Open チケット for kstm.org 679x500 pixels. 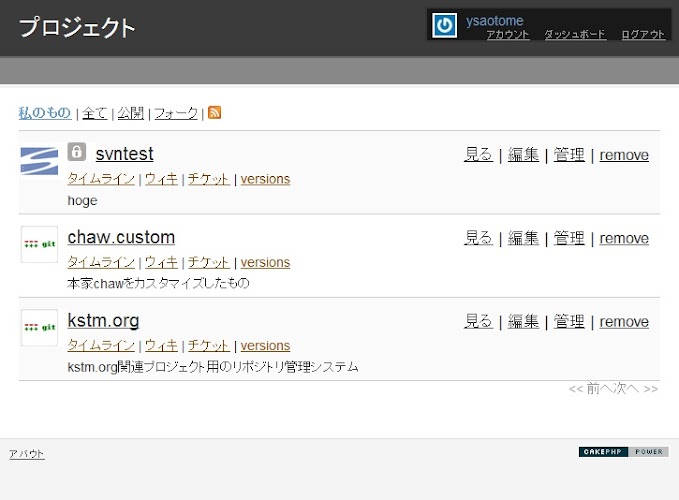click(x=209, y=345)
